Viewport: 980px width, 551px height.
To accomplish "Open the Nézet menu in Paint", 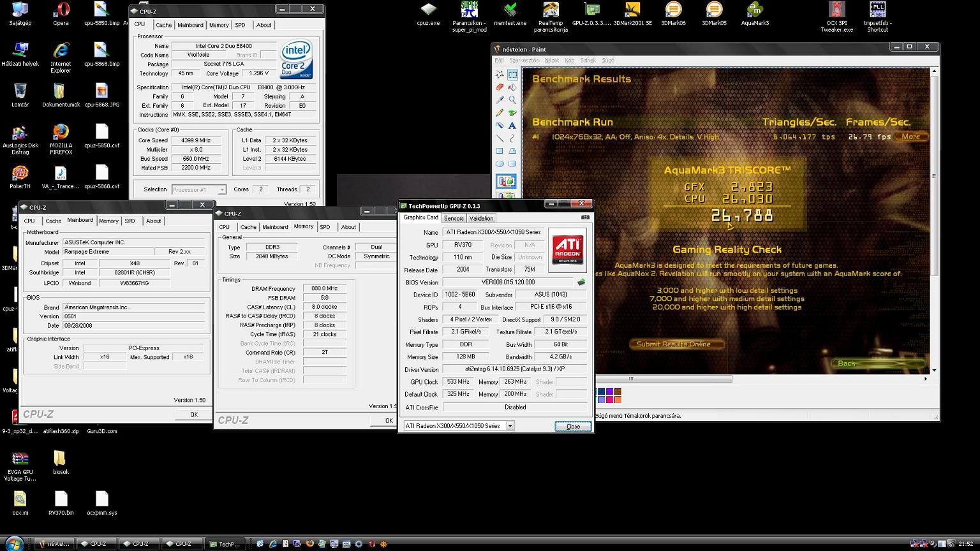I will [x=551, y=61].
